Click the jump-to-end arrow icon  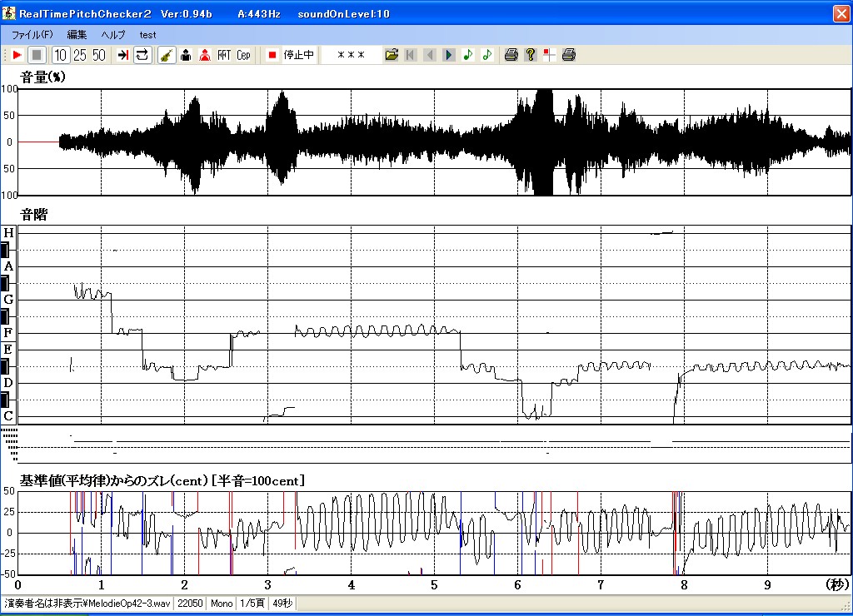(123, 55)
